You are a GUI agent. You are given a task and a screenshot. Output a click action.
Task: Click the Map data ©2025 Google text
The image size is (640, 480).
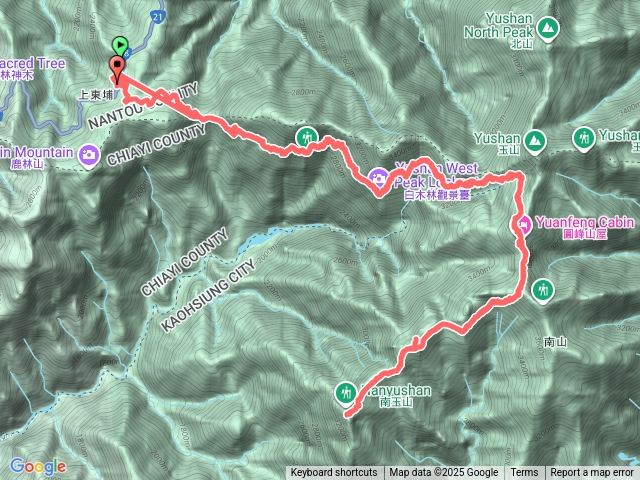444,473
